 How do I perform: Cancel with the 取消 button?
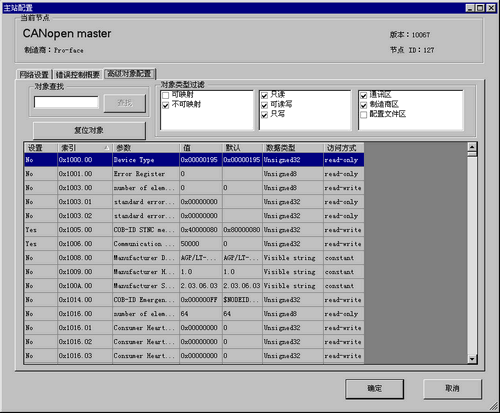(452, 389)
